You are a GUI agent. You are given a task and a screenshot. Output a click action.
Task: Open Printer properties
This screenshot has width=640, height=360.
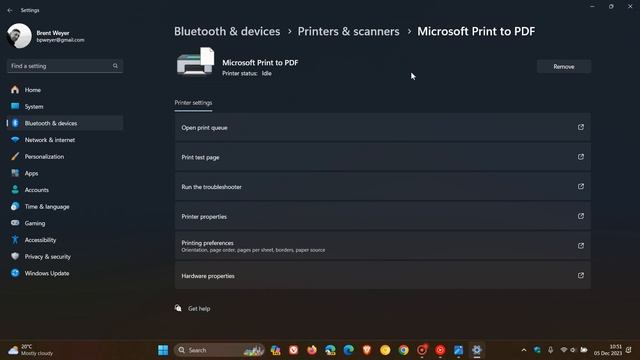(x=382, y=216)
